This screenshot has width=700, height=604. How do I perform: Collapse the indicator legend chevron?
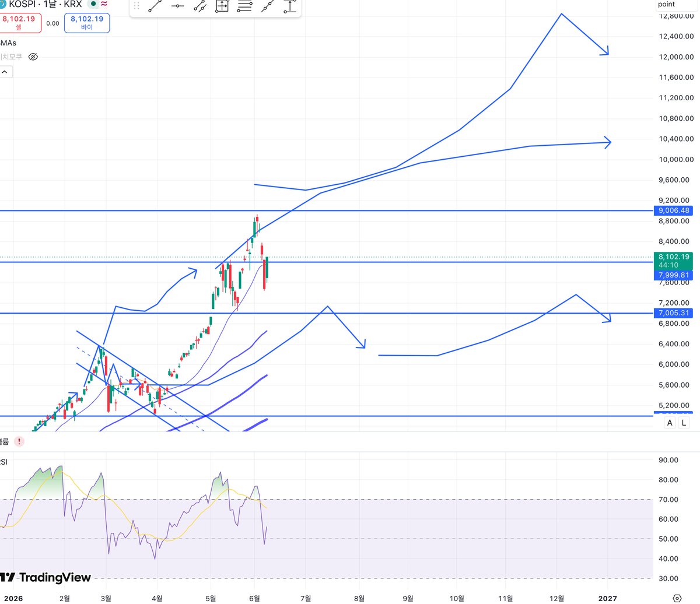tap(5, 72)
